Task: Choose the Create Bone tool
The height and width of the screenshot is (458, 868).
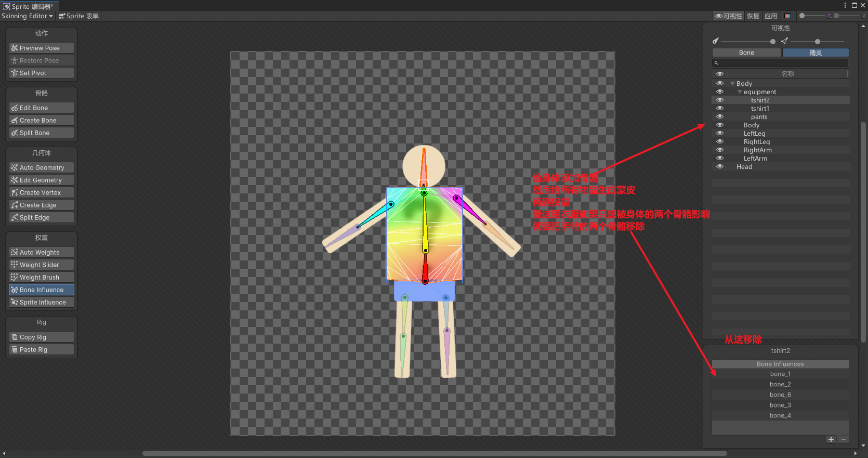Action: 42,120
